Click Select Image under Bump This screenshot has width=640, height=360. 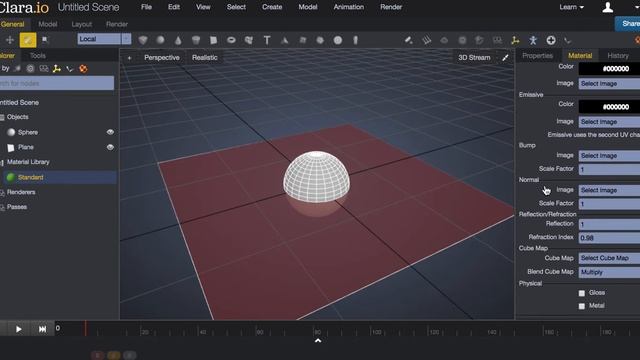[609, 156]
